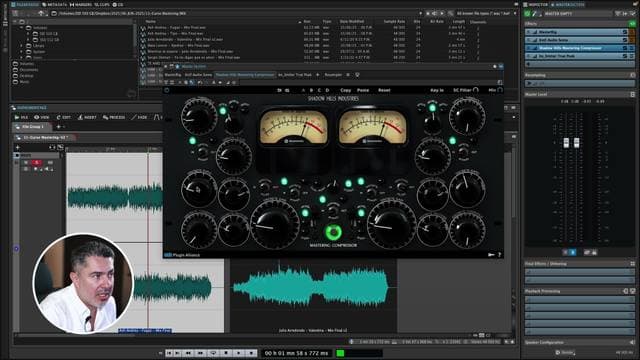
Task: Click the green power LED on the compressor
Action: coord(333,232)
